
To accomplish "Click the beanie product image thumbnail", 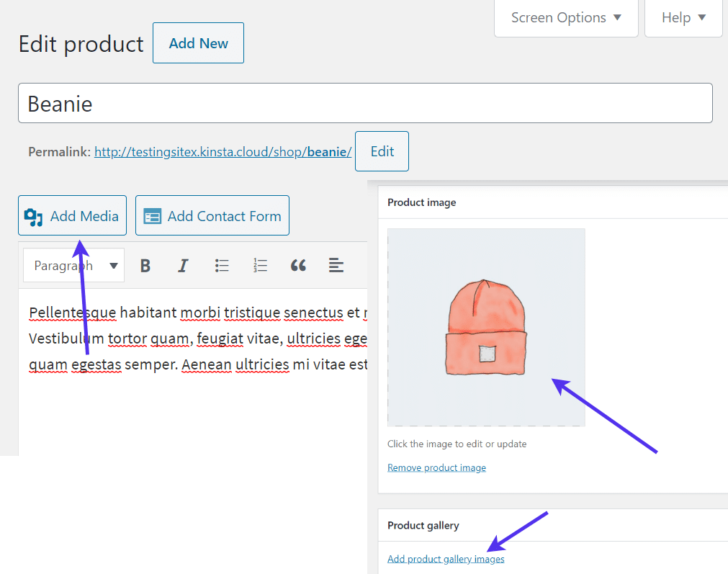I will [485, 327].
